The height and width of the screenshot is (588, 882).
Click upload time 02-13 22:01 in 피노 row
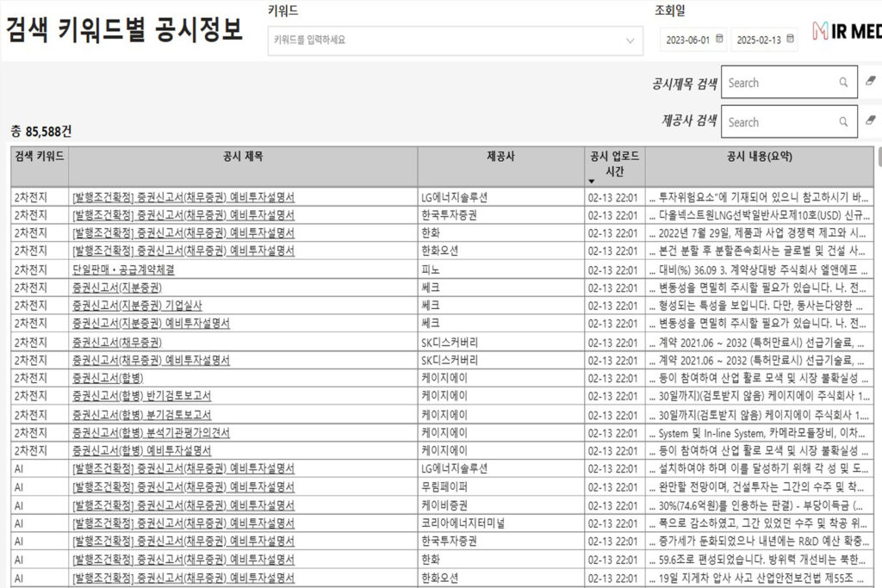[613, 269]
